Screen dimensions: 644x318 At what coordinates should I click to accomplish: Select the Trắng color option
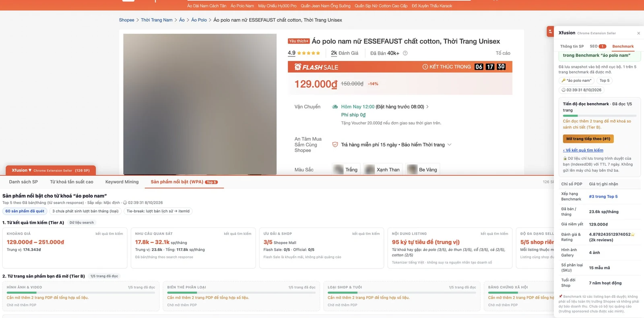pos(346,170)
